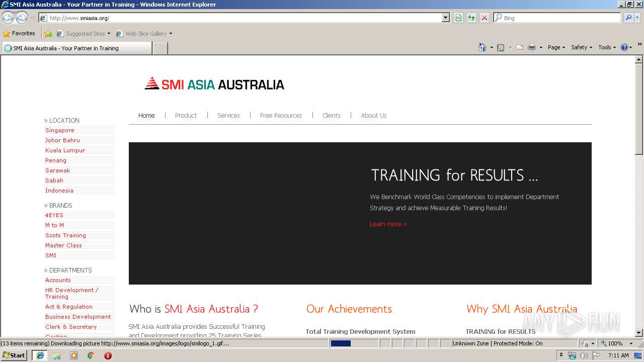Click the browser Back arrow button
This screenshot has width=644, height=362.
click(8, 18)
